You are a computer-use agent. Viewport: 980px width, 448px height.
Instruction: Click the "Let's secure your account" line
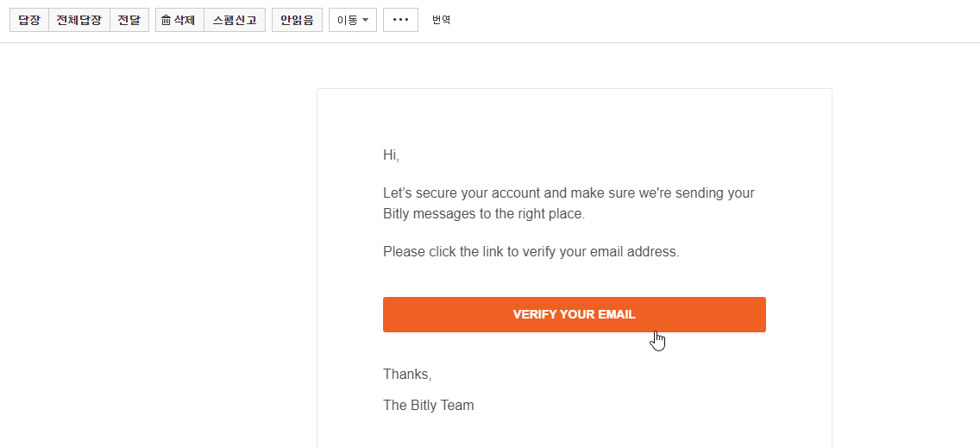tap(569, 192)
